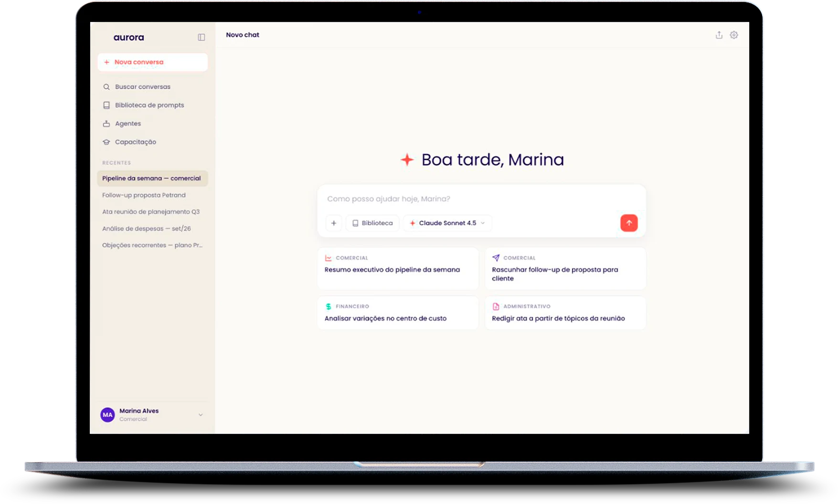Go to Agentes

click(153, 124)
